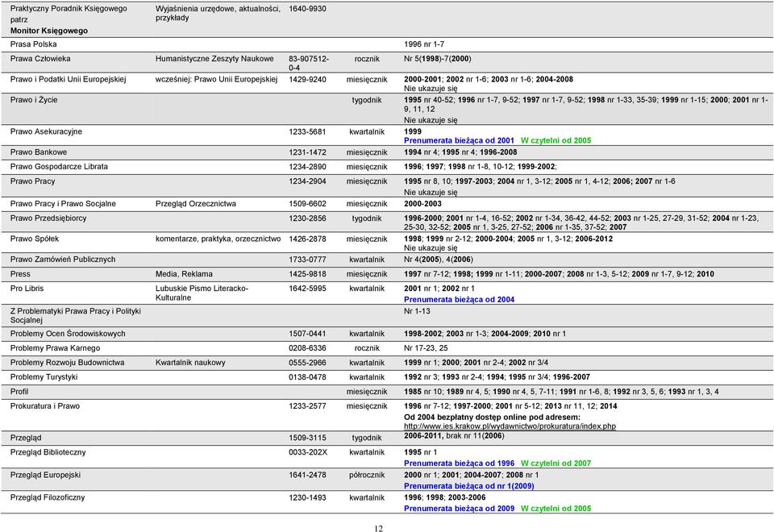Click 'Prawo i Podatki Unii Europejskiej' title
The width and height of the screenshot is (774, 532).
tap(68, 80)
